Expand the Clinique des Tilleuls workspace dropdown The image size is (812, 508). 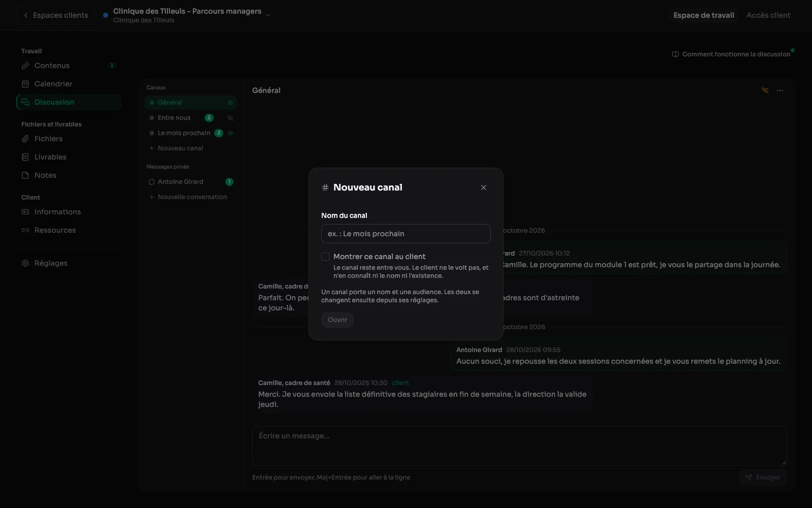tap(268, 15)
